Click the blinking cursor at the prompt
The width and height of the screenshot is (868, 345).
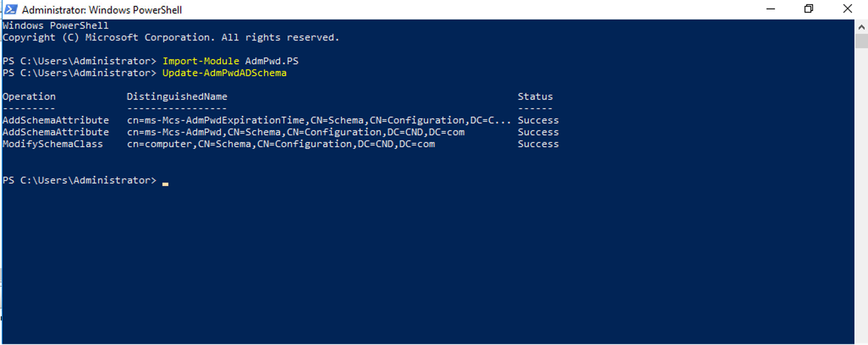[165, 184]
